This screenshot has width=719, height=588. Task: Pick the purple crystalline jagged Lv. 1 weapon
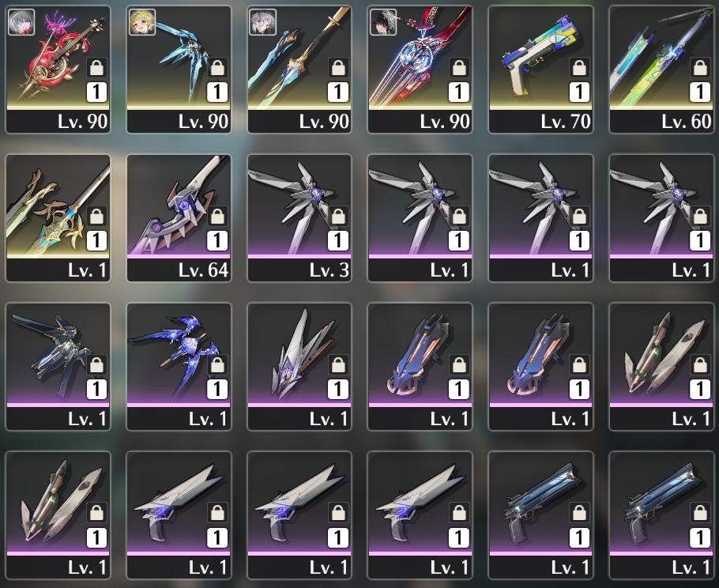(179, 367)
